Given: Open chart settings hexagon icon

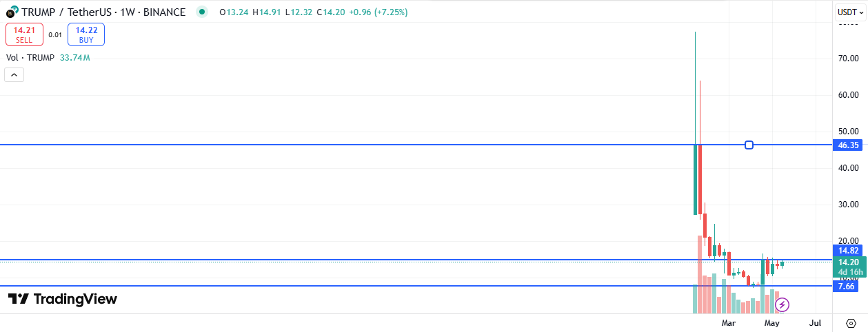Looking at the screenshot, I should 851,323.
